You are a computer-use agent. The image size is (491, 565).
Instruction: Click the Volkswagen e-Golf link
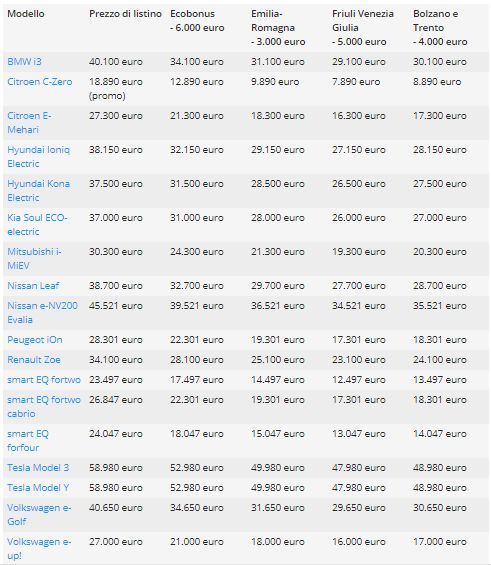click(x=39, y=515)
